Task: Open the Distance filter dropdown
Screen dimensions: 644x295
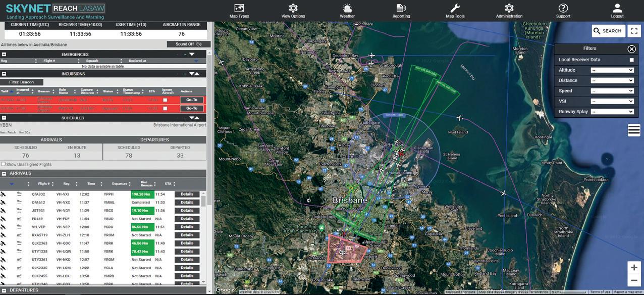Action: (612, 80)
